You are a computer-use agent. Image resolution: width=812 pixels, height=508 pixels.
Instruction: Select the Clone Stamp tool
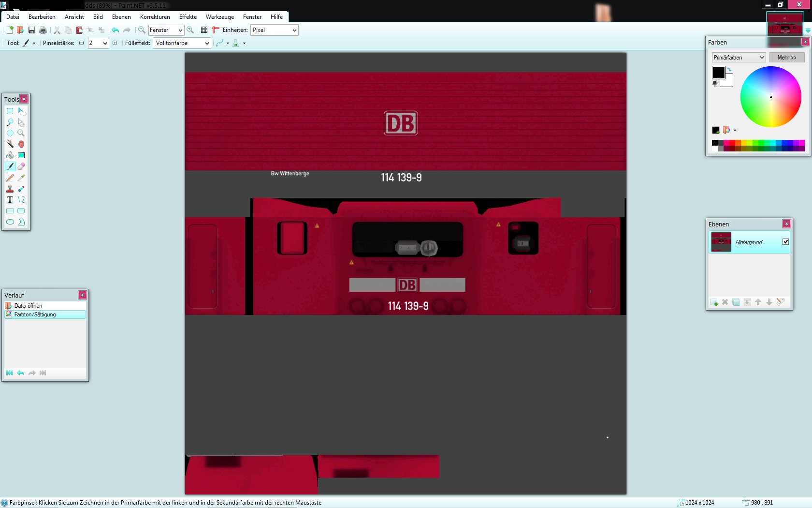point(10,189)
